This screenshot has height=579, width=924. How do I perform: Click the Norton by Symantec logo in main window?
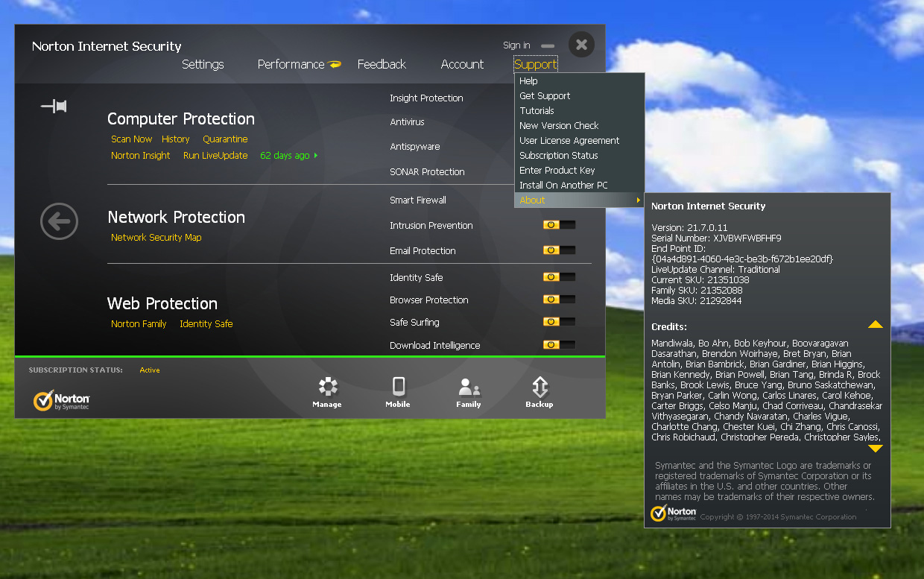coord(62,400)
